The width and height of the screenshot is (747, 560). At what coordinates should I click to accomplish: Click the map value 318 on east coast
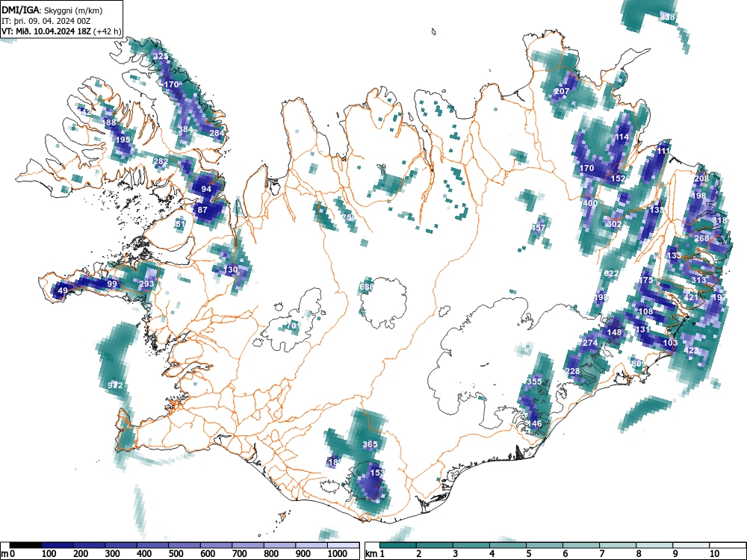click(719, 220)
